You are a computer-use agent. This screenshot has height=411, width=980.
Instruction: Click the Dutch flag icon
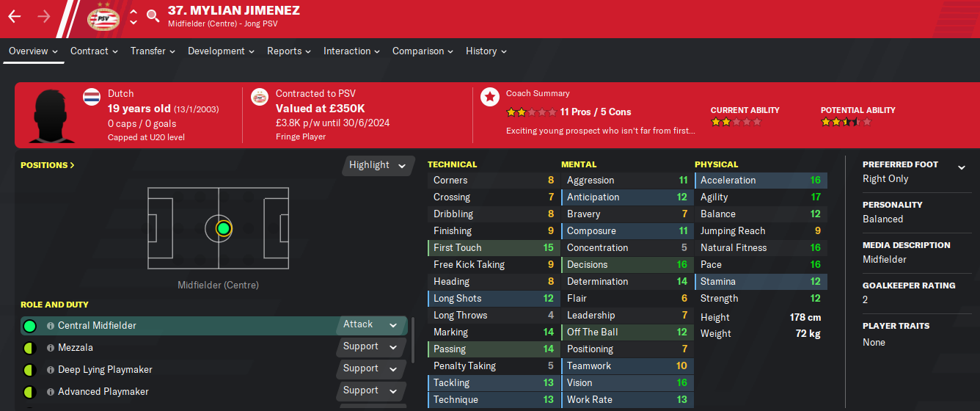(x=92, y=96)
